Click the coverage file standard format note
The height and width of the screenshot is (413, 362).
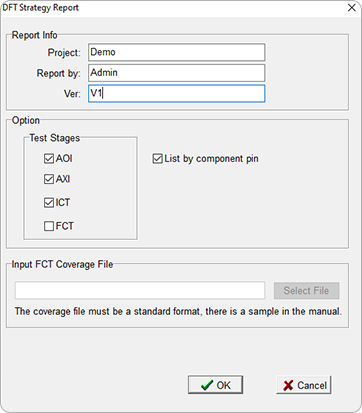[x=178, y=312]
